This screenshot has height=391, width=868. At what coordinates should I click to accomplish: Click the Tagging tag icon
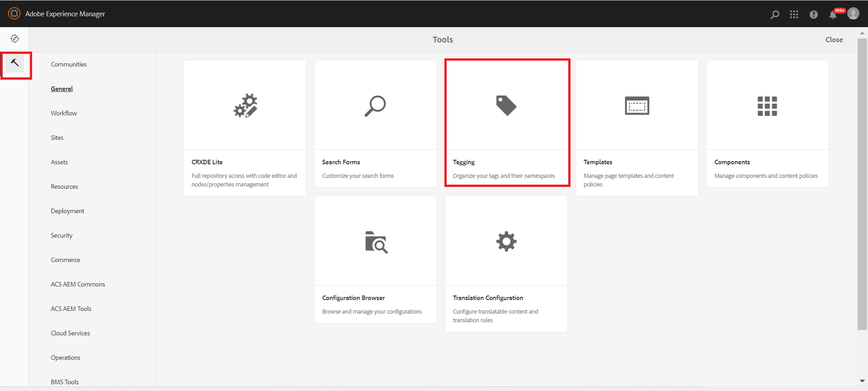[x=506, y=105]
